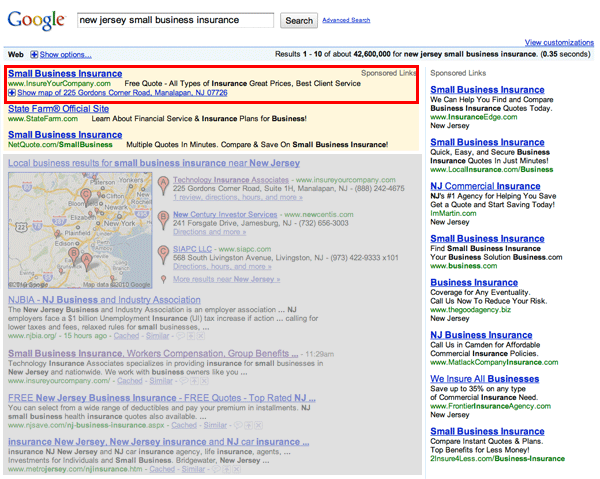Open State Farm Official Site ad
This screenshot has height=479, width=600.
(x=59, y=109)
